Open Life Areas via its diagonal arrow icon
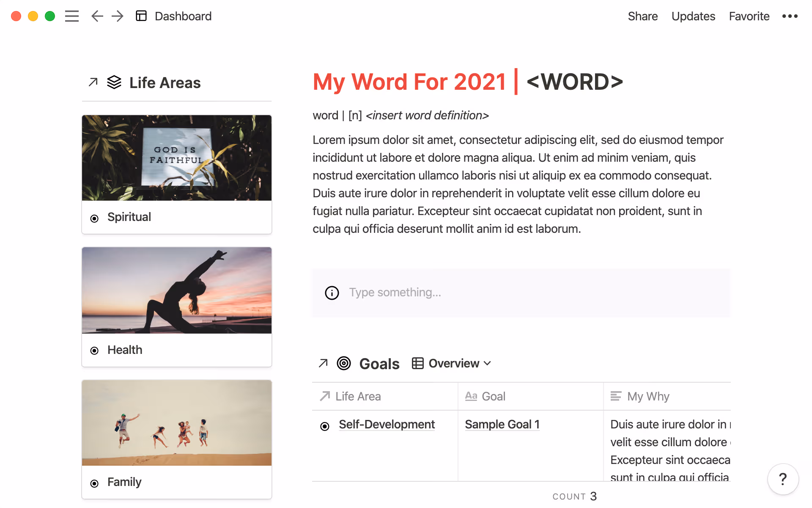Screen dimensions: 812x508 pos(92,83)
